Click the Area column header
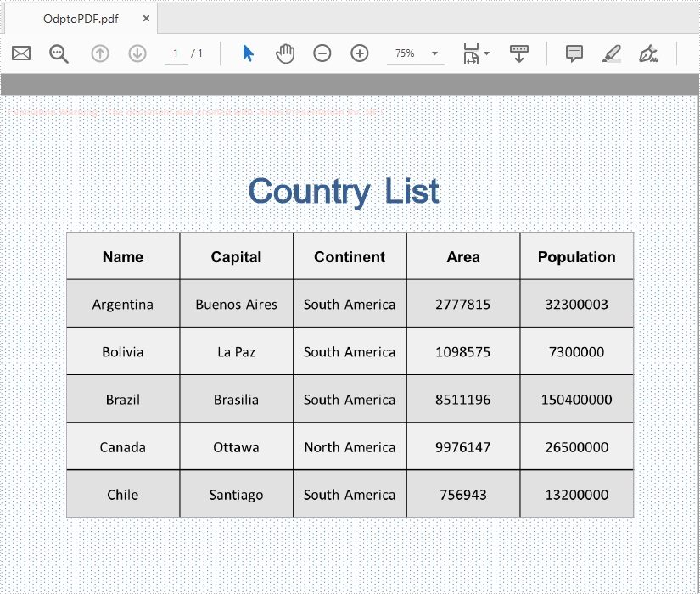The width and height of the screenshot is (700, 594). click(x=463, y=256)
